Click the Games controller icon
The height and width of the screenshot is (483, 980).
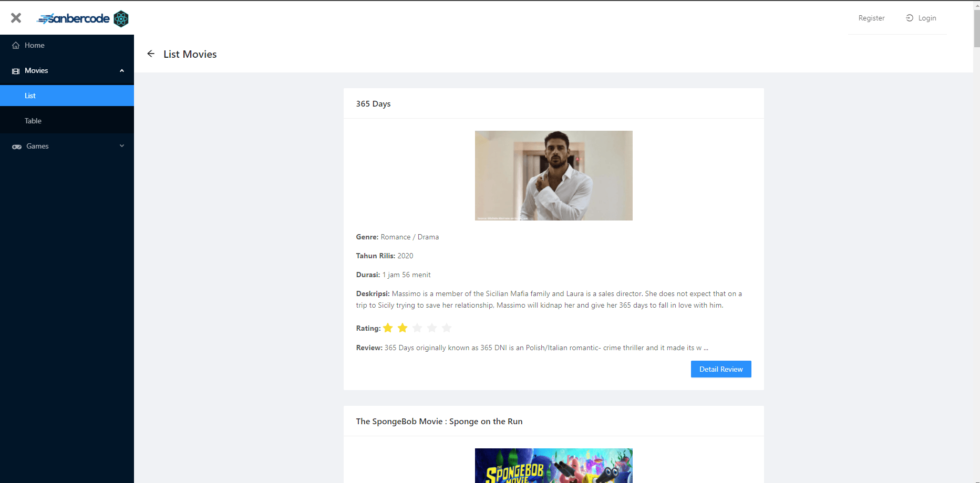[17, 146]
